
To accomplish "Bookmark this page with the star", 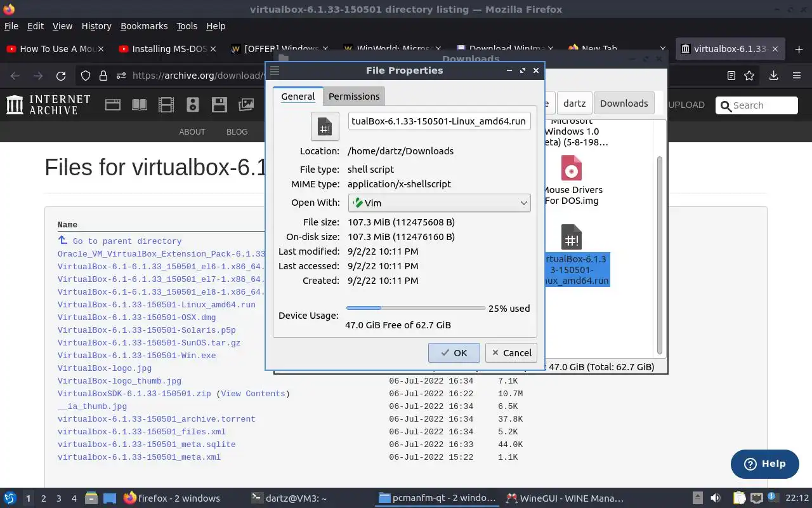I will [x=749, y=76].
